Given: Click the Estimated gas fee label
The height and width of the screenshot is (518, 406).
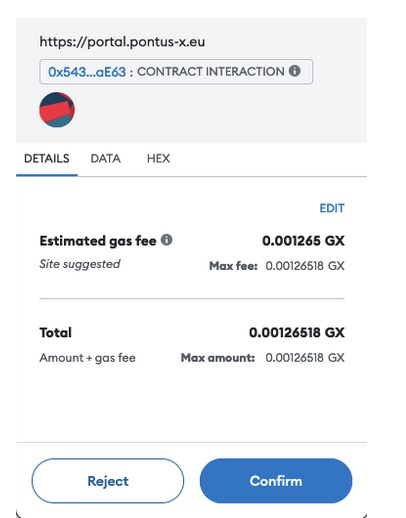Looking at the screenshot, I should (98, 241).
